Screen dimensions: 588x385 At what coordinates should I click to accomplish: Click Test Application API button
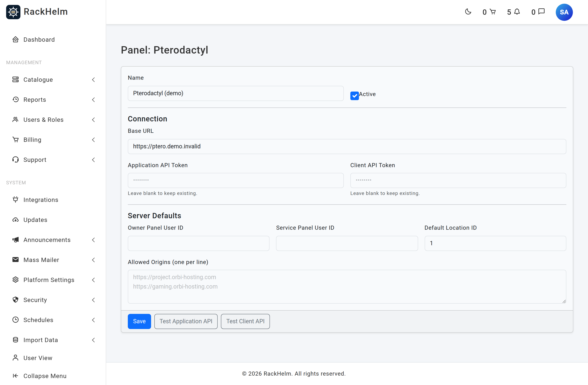(186, 321)
